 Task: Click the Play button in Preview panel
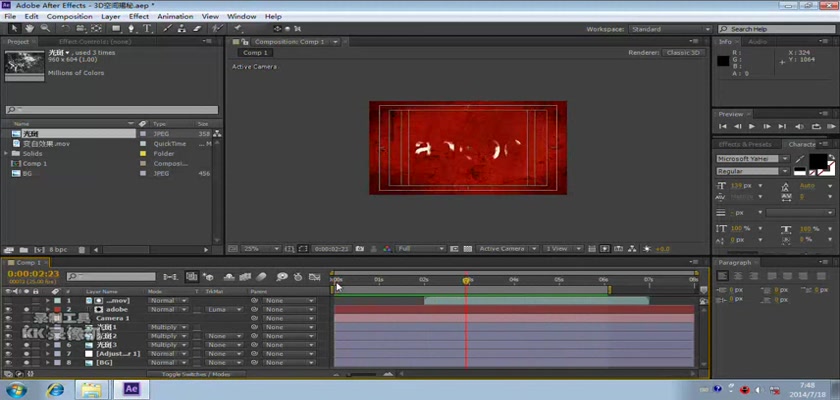coord(752,127)
